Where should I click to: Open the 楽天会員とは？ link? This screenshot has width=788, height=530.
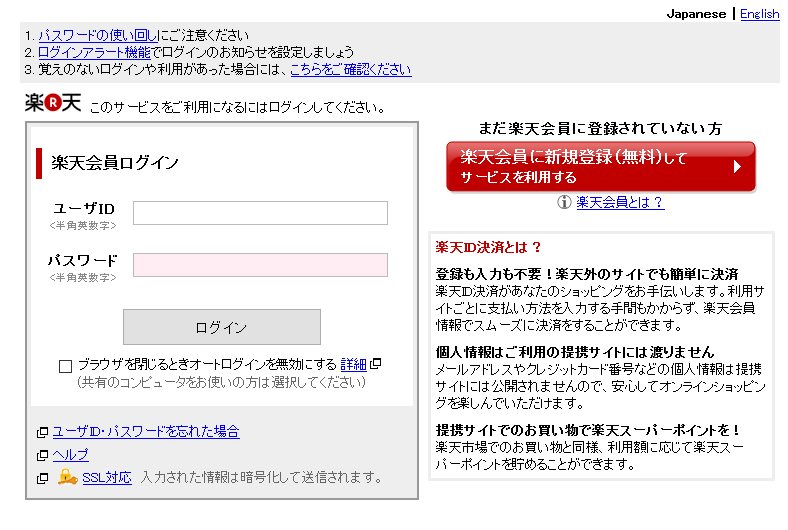point(620,202)
